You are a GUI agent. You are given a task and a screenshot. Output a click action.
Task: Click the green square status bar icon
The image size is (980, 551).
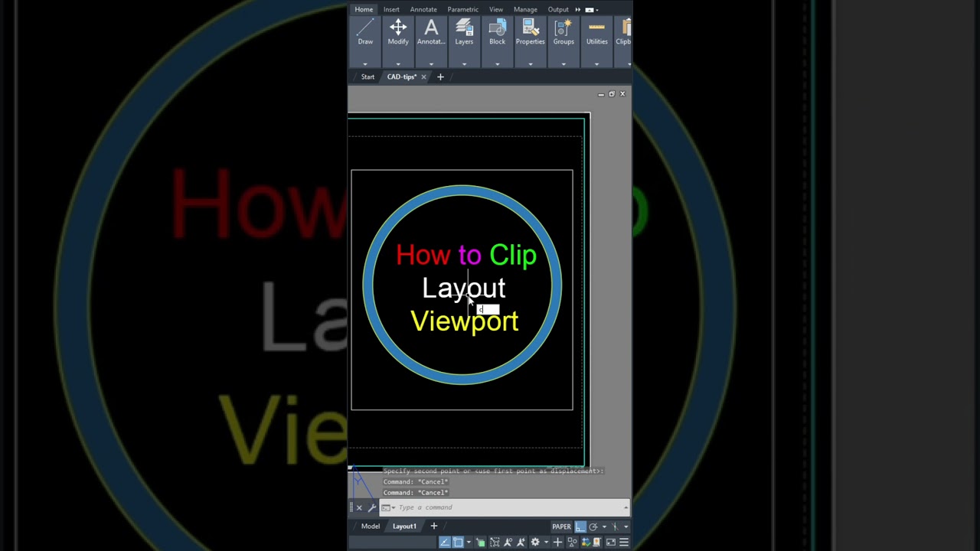pyautogui.click(x=481, y=542)
